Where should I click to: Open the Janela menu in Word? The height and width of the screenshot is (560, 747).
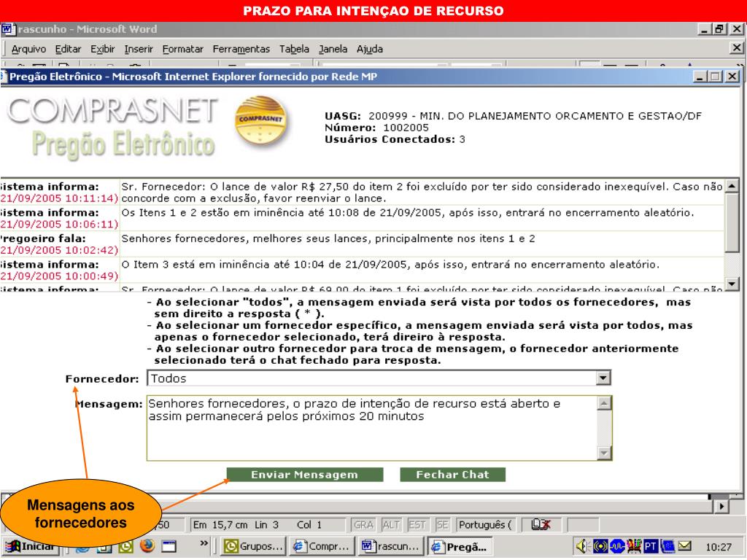click(x=333, y=49)
